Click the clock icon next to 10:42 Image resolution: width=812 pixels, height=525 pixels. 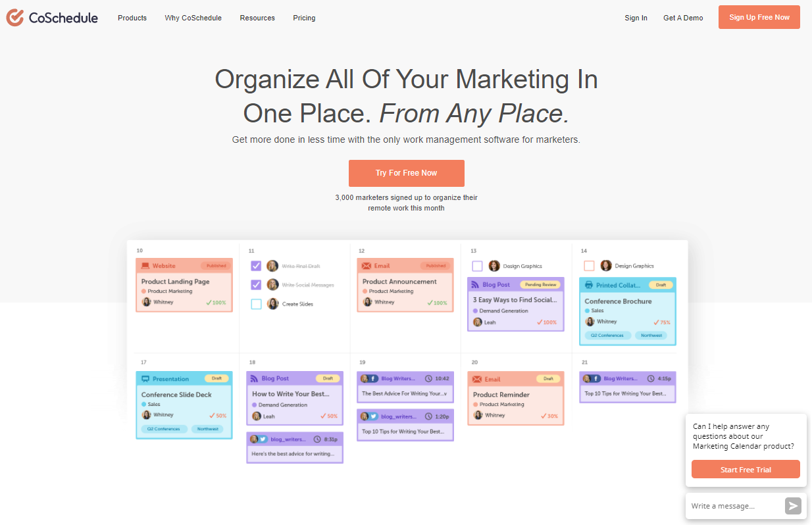(x=429, y=379)
